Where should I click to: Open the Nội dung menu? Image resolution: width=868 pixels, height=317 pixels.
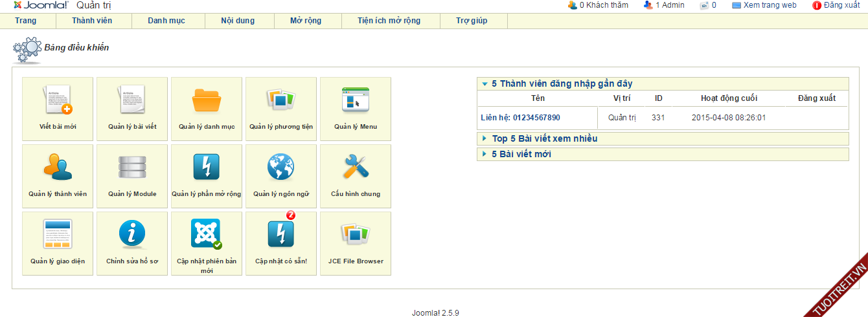coord(238,21)
